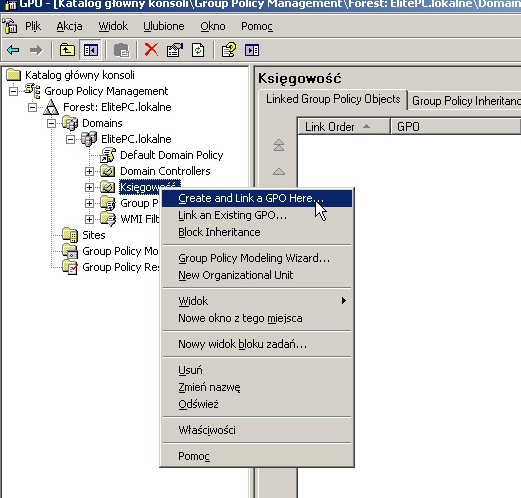Open the Akcja menu

point(69,26)
